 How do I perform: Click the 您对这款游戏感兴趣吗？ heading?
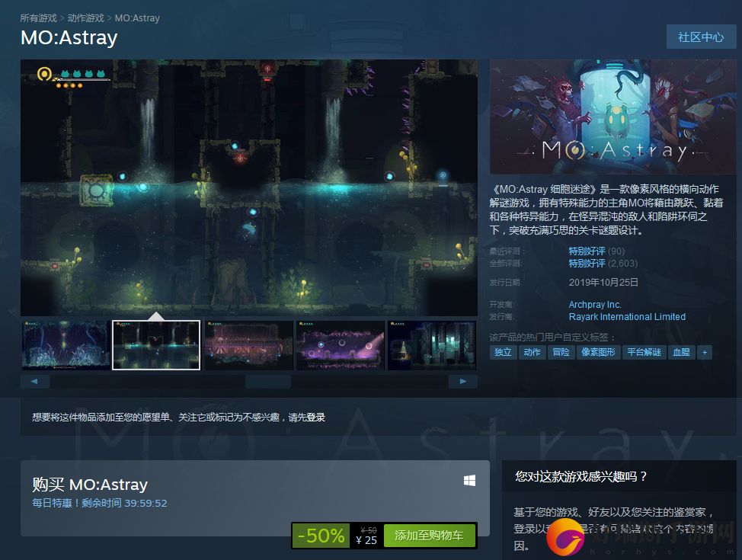580,476
